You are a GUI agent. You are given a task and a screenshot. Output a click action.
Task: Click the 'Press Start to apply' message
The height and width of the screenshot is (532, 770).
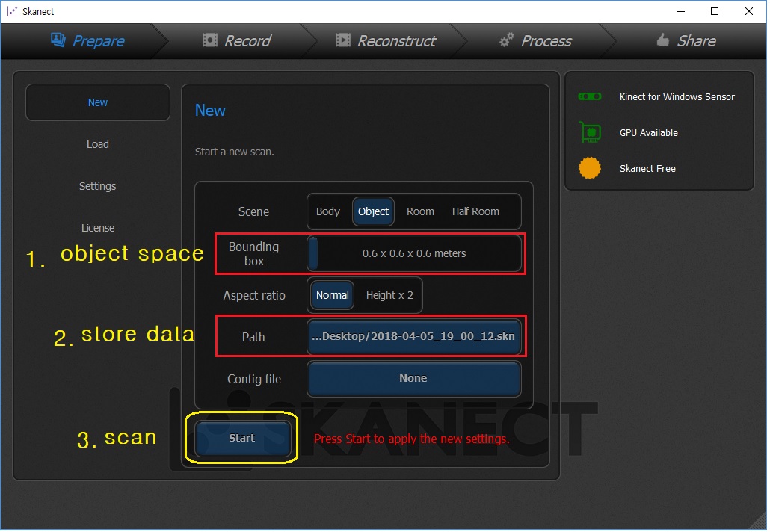tap(411, 439)
